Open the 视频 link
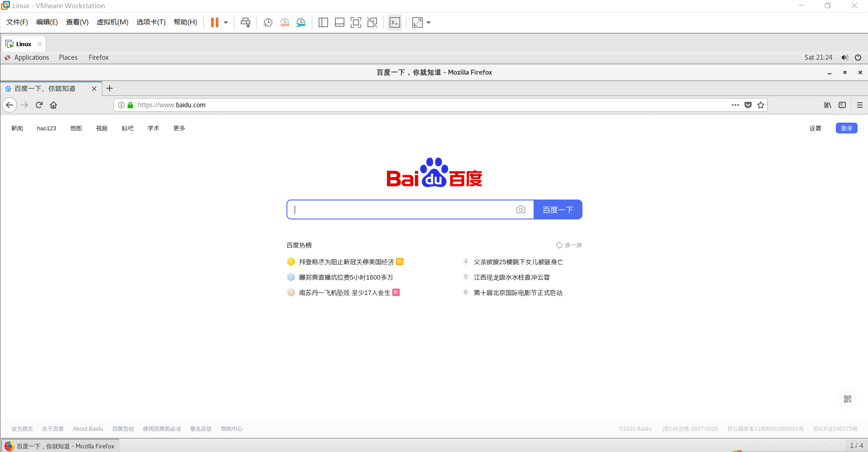 102,128
